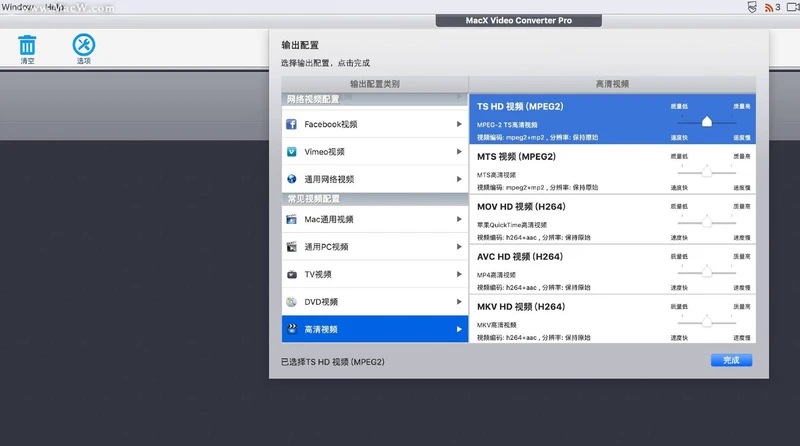The image size is (800, 446).
Task: Click the DVD视频 disc icon
Action: 291,302
